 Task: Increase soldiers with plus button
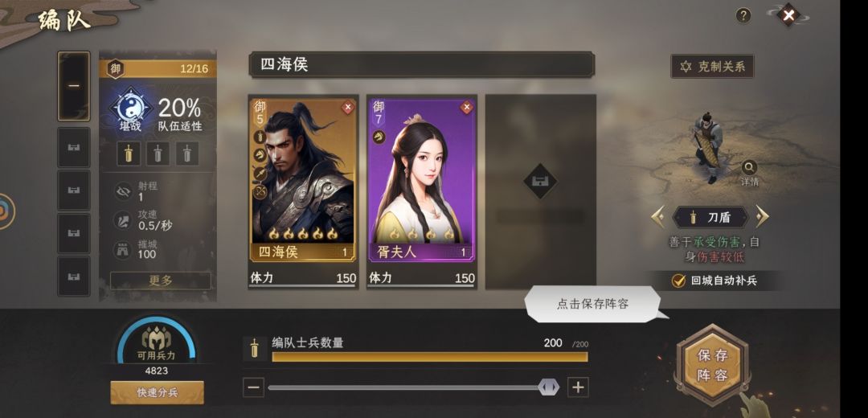coord(578,387)
